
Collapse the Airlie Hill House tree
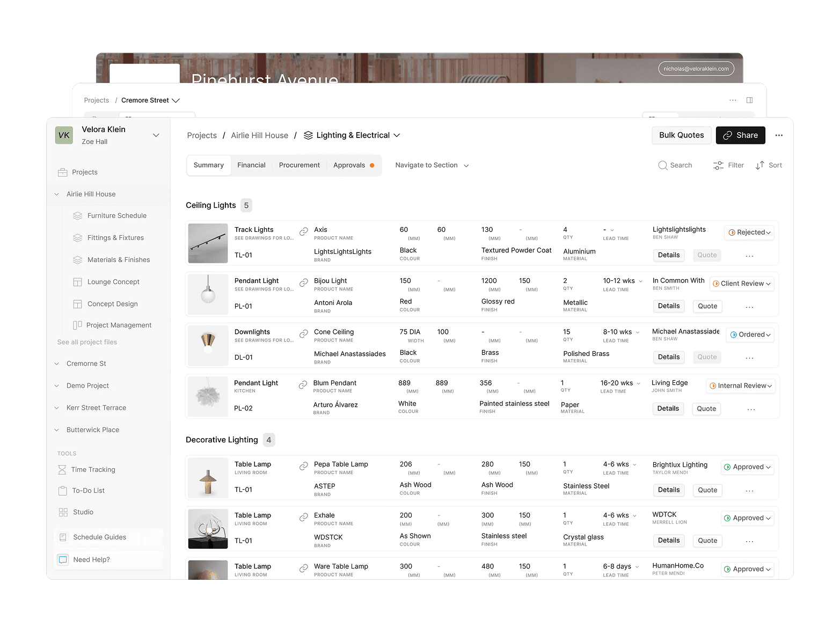coord(57,194)
